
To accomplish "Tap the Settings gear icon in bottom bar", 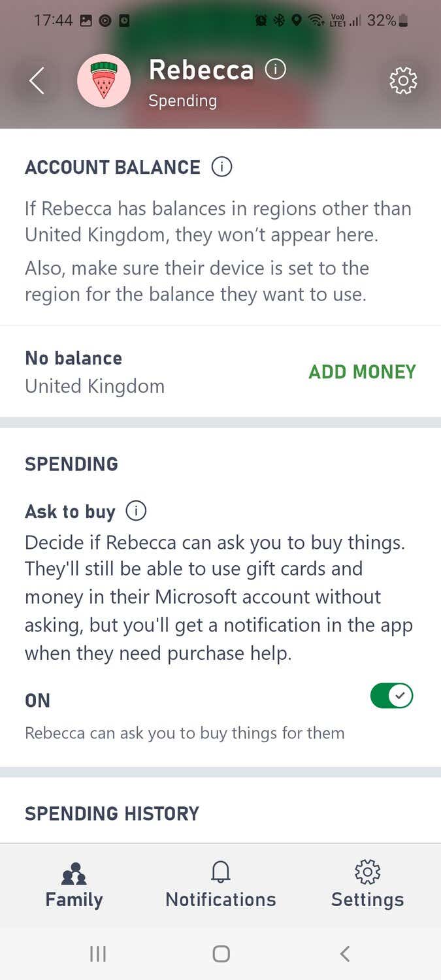I will click(x=367, y=872).
